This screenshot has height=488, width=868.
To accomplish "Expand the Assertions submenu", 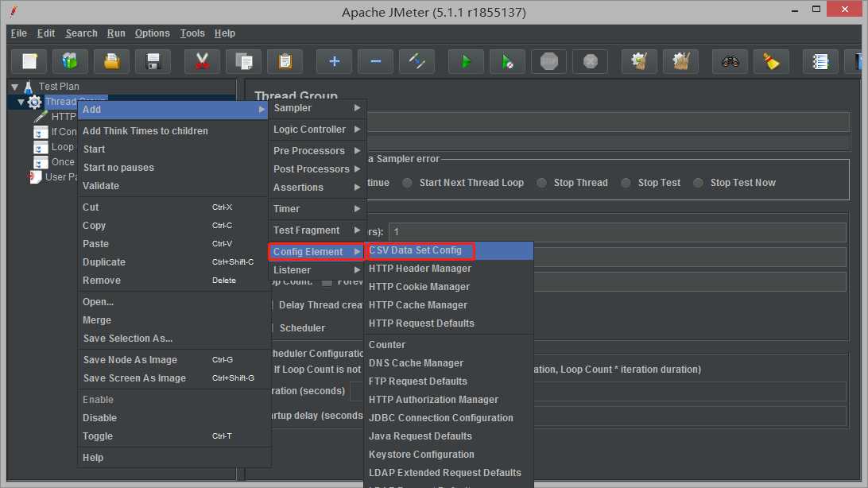I will 316,187.
